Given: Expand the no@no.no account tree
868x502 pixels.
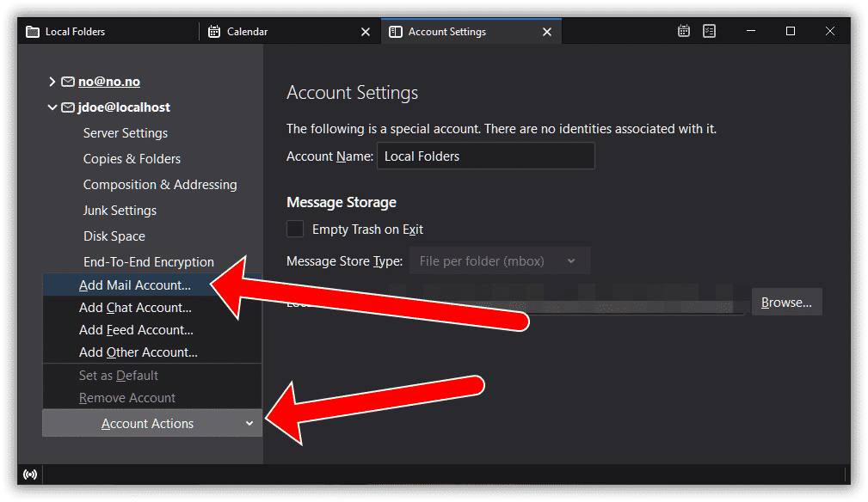Looking at the screenshot, I should coord(52,82).
